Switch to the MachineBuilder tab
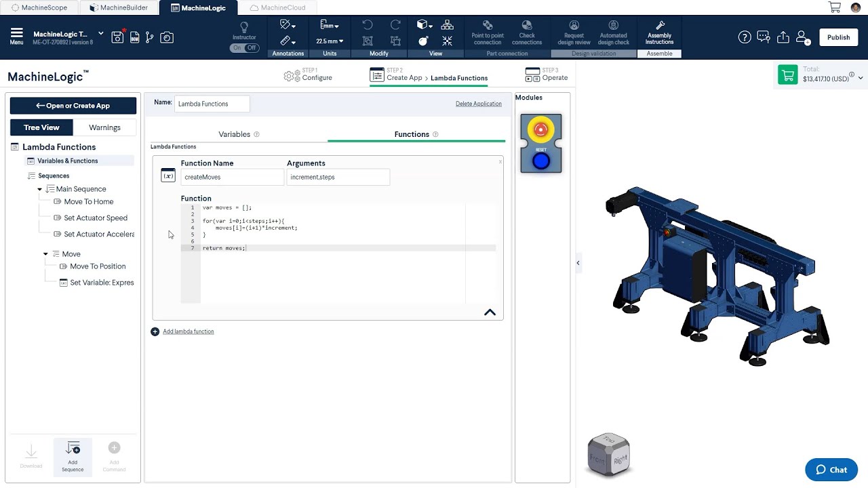This screenshot has width=868, height=488. coord(119,7)
